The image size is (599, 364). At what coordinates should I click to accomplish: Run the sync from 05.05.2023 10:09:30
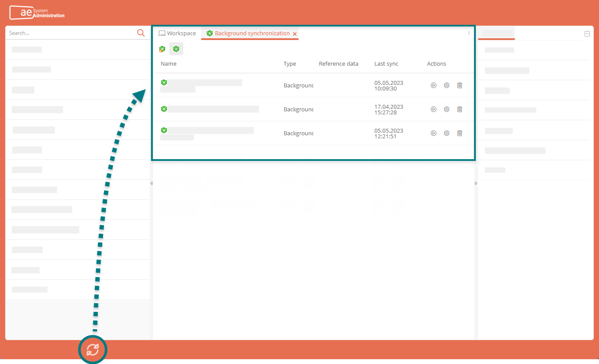433,86
